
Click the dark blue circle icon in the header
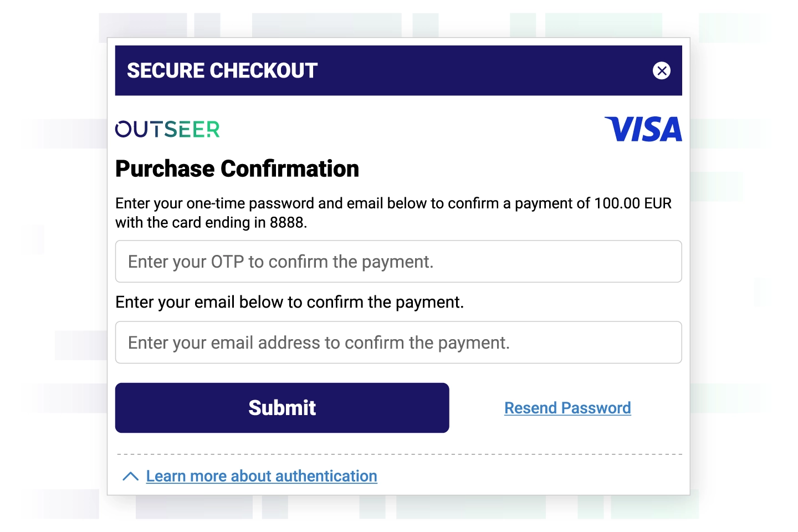point(662,71)
